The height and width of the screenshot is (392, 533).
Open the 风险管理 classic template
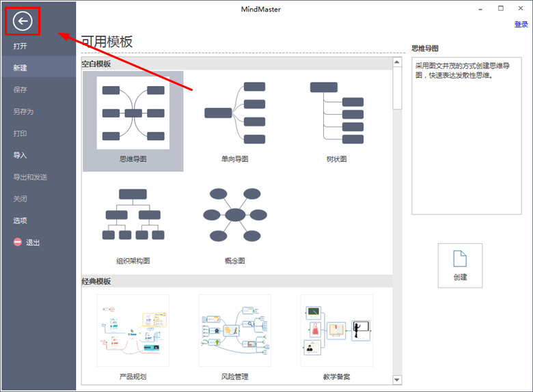(235, 330)
